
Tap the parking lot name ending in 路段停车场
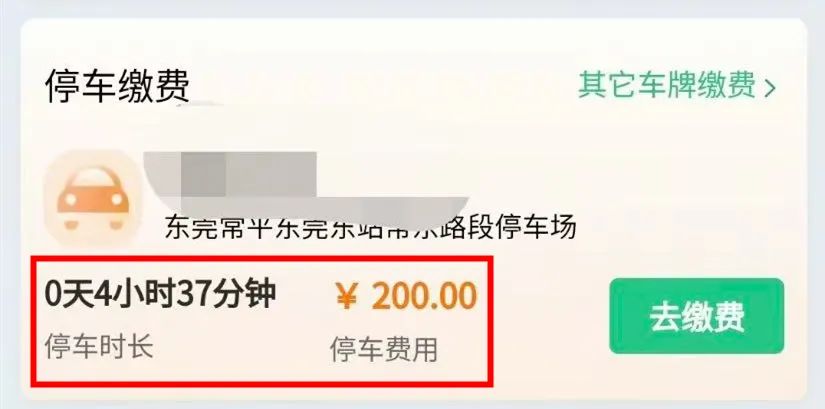coord(370,227)
